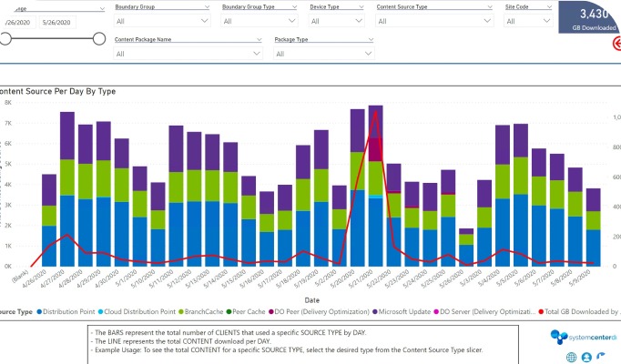Viewport: 621px width, 364px height.
Task: Open the Device Type 'All' dropdown
Action: [x=336, y=21]
